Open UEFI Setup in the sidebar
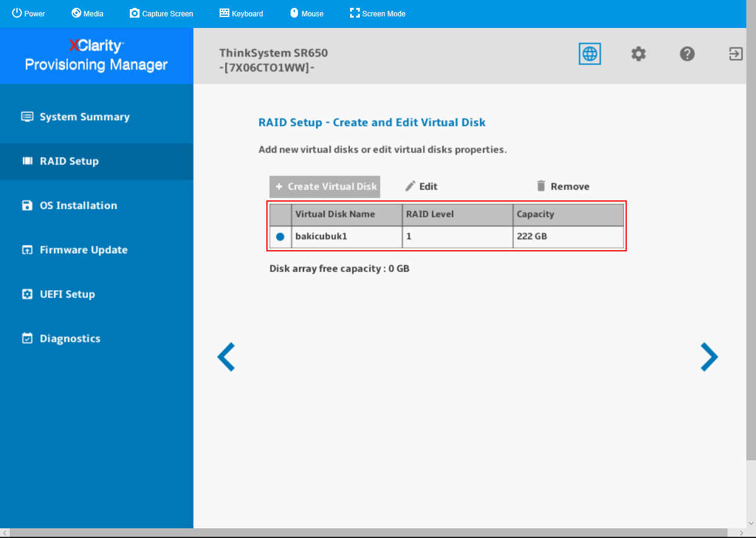Image resolution: width=756 pixels, height=538 pixels. 96,294
